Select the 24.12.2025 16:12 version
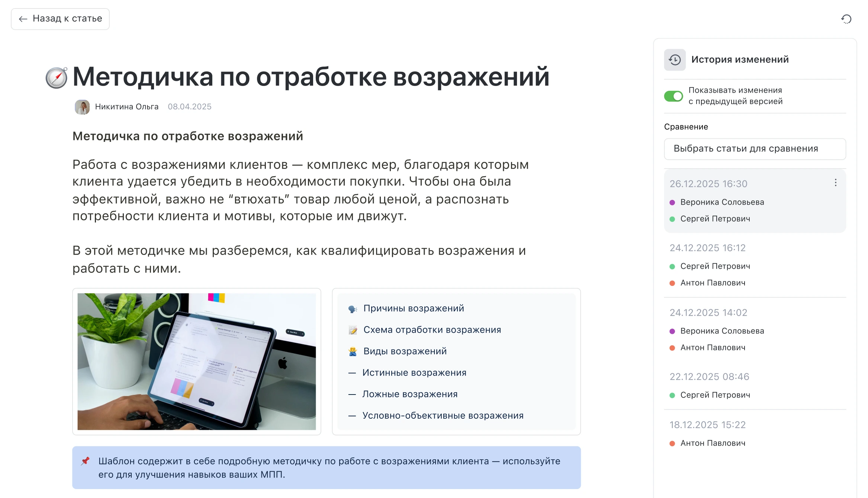 pyautogui.click(x=707, y=248)
